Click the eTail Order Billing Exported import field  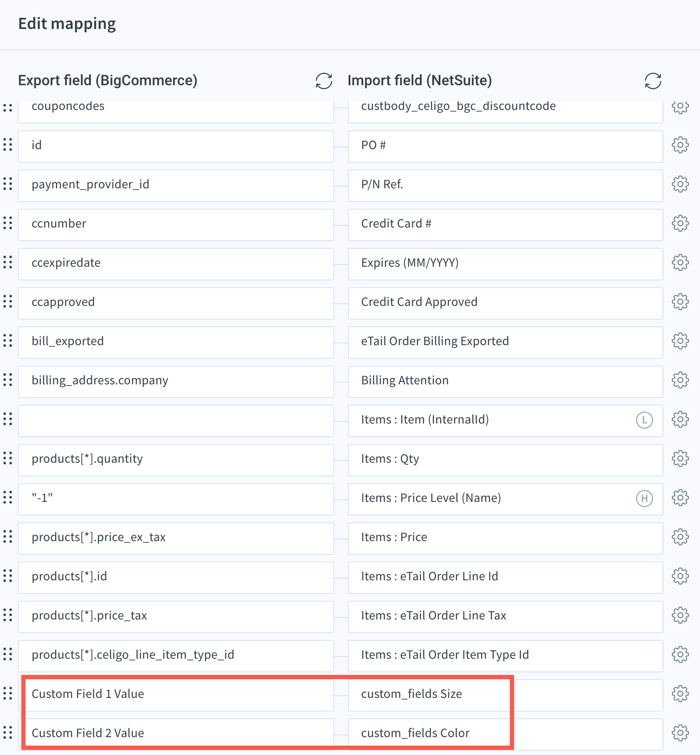click(505, 343)
